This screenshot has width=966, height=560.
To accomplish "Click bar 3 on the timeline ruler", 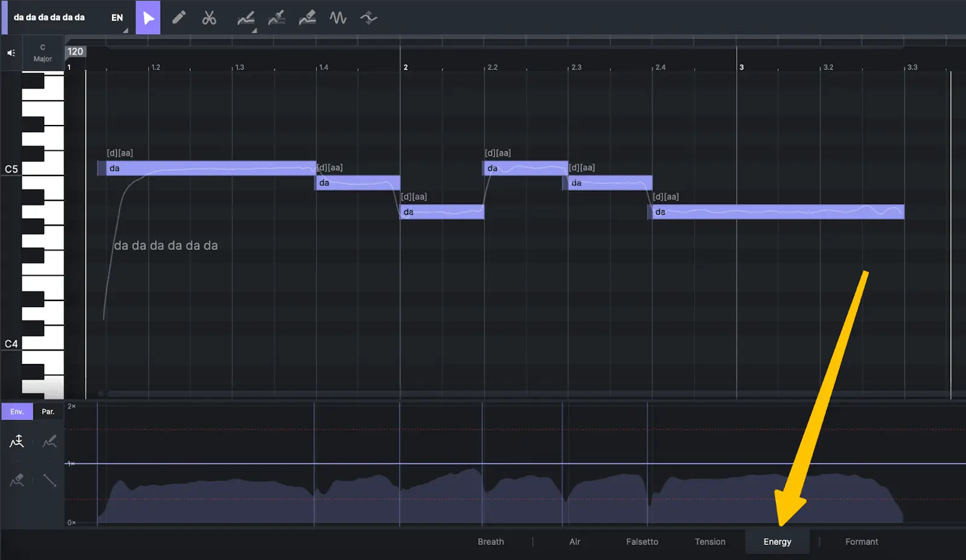I will [741, 67].
